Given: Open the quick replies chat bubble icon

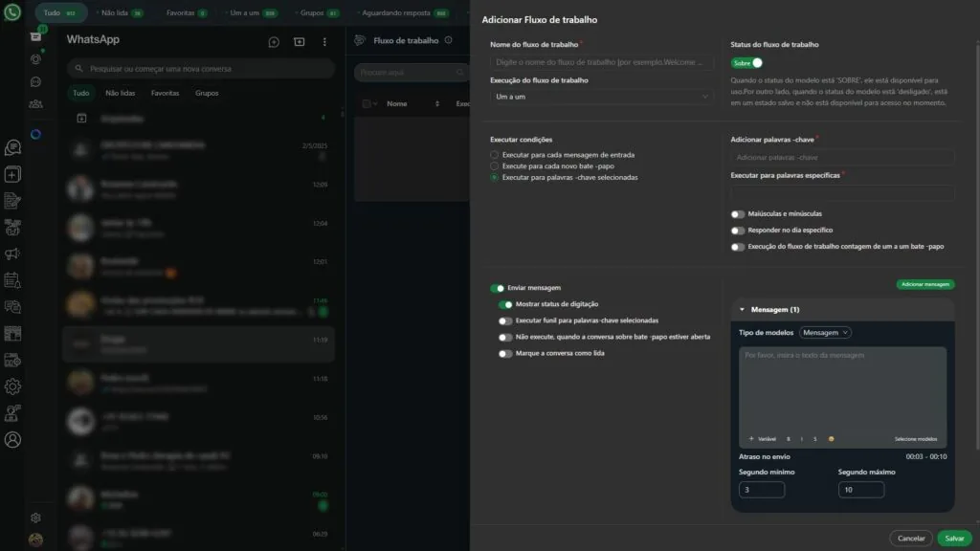Looking at the screenshot, I should (x=12, y=147).
